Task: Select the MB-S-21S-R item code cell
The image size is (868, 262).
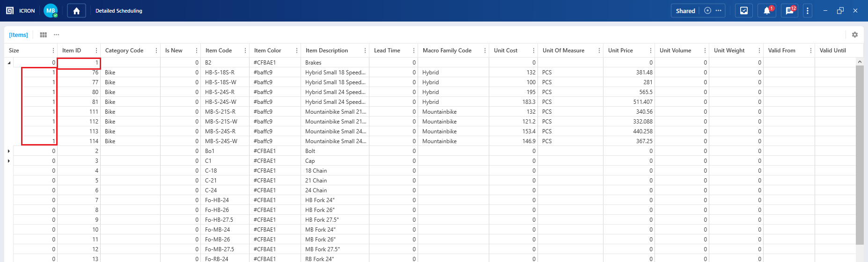Action: coord(225,112)
